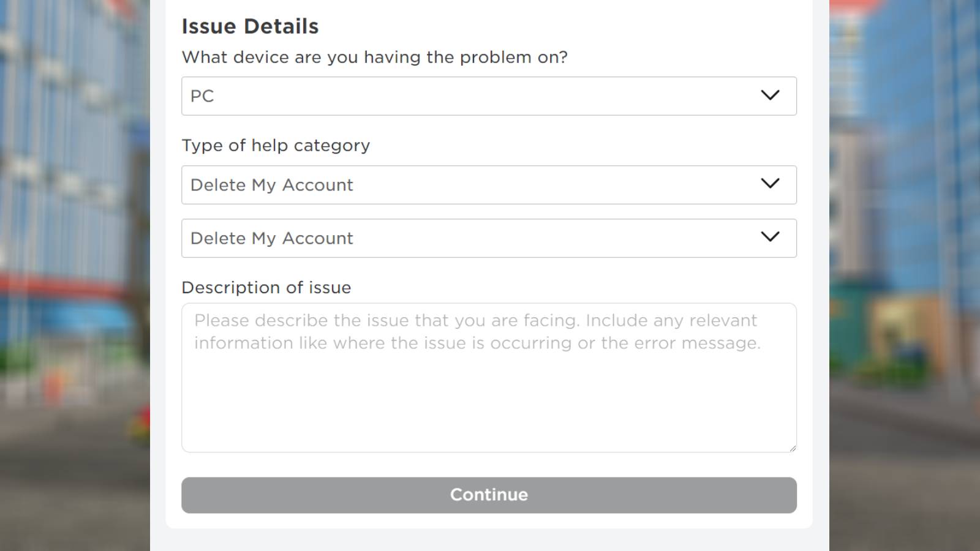Click the chevron on the subcategory dropdown
Screen dimensions: 980x551
771,238
